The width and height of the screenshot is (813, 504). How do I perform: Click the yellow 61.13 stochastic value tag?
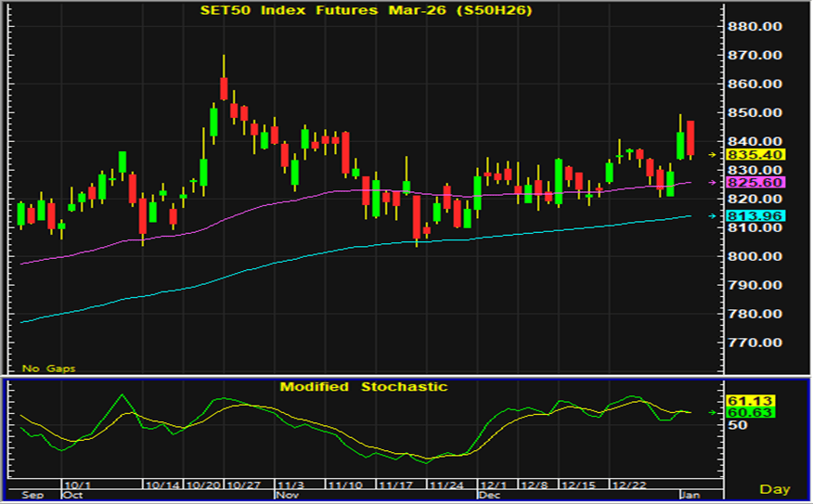[x=747, y=400]
